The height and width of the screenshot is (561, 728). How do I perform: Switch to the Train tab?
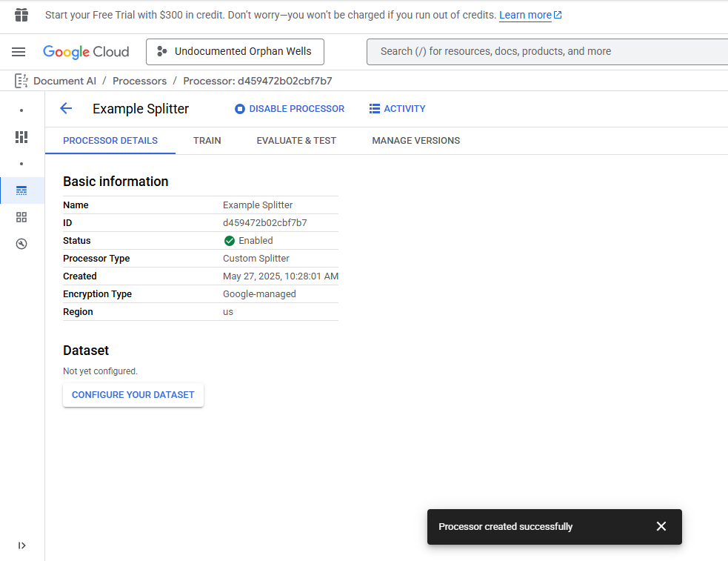[207, 141]
